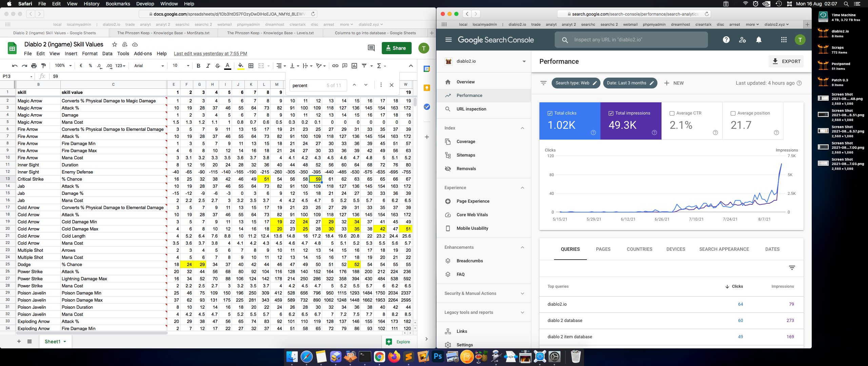Image resolution: width=868 pixels, height=366 pixels.
Task: Add a NEW filter
Action: pyautogui.click(x=674, y=83)
